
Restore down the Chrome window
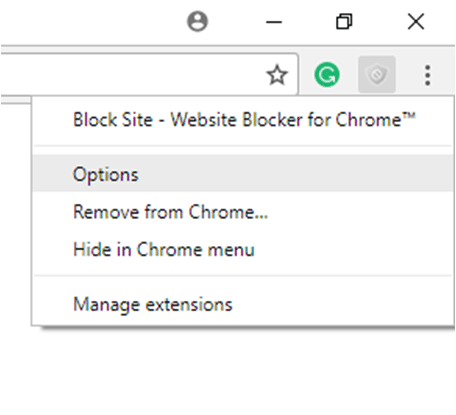(x=344, y=22)
